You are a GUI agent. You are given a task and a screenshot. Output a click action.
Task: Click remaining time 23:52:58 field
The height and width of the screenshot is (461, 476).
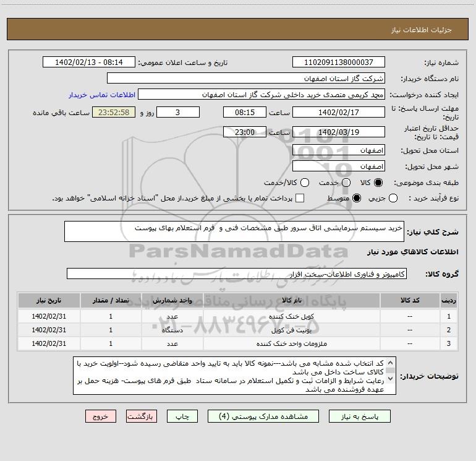pos(114,112)
